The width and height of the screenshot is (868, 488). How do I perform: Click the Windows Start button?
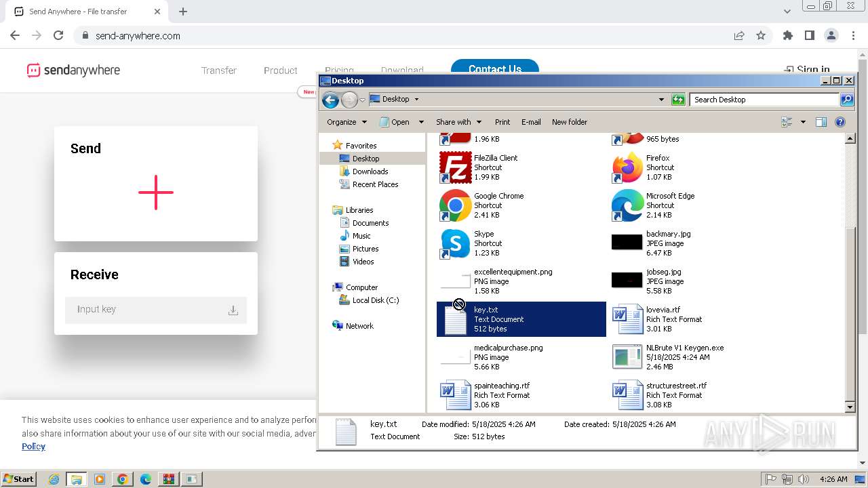click(18, 479)
